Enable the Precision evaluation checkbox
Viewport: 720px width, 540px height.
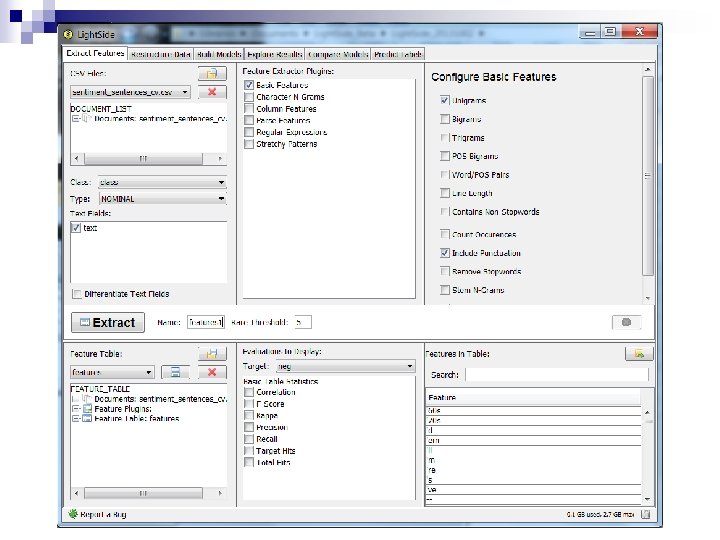tap(249, 428)
